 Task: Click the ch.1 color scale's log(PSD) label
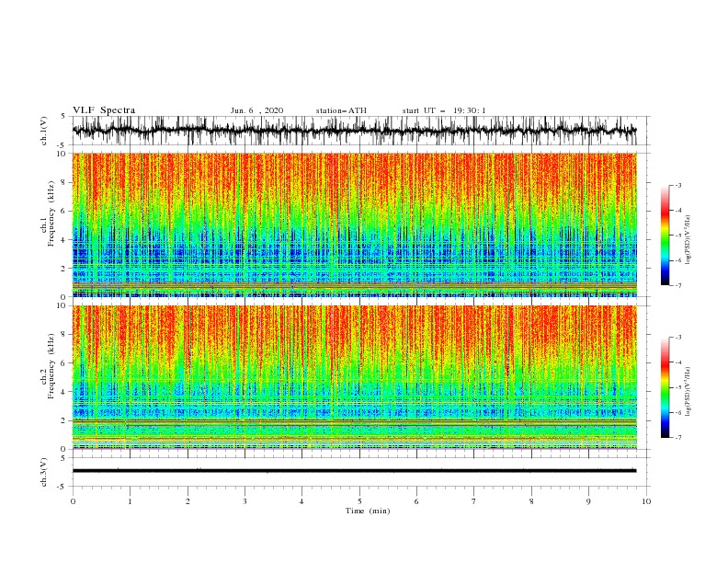click(688, 240)
